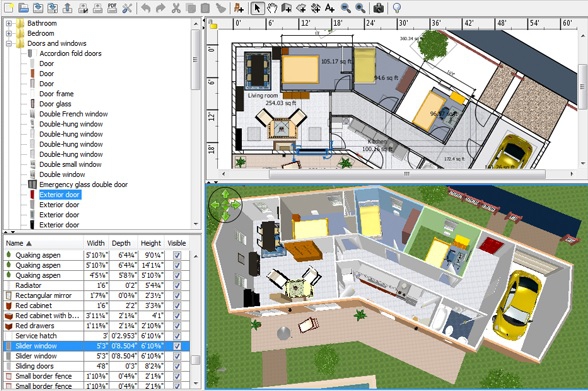Sort furniture by Name column header
Viewport: 588px width, 391px height.
click(x=44, y=243)
